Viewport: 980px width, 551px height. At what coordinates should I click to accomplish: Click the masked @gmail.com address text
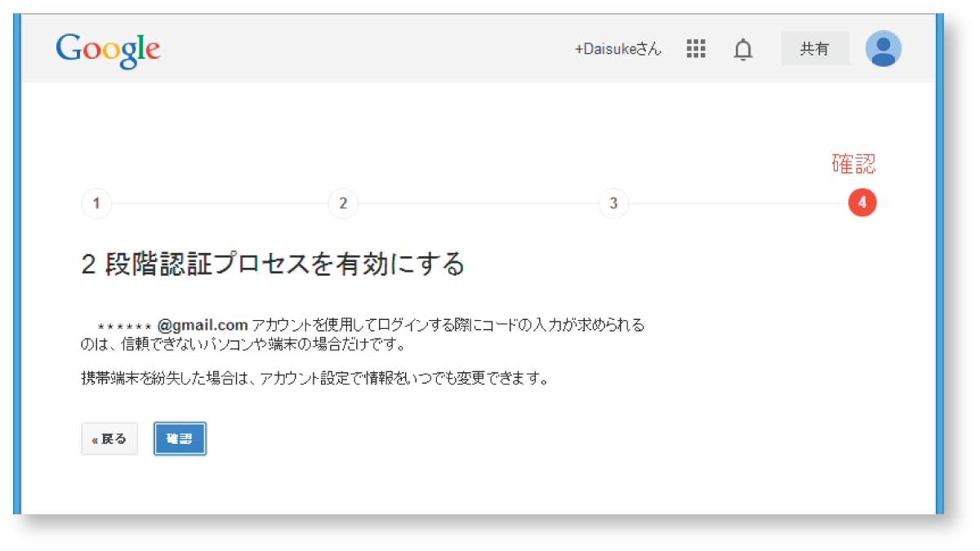(172, 326)
